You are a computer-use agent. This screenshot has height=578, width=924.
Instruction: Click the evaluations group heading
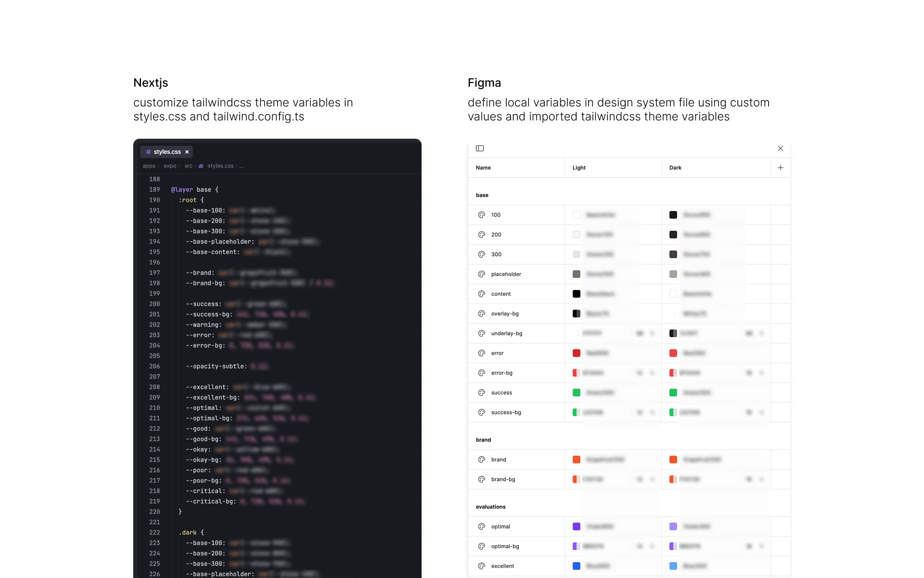[490, 507]
